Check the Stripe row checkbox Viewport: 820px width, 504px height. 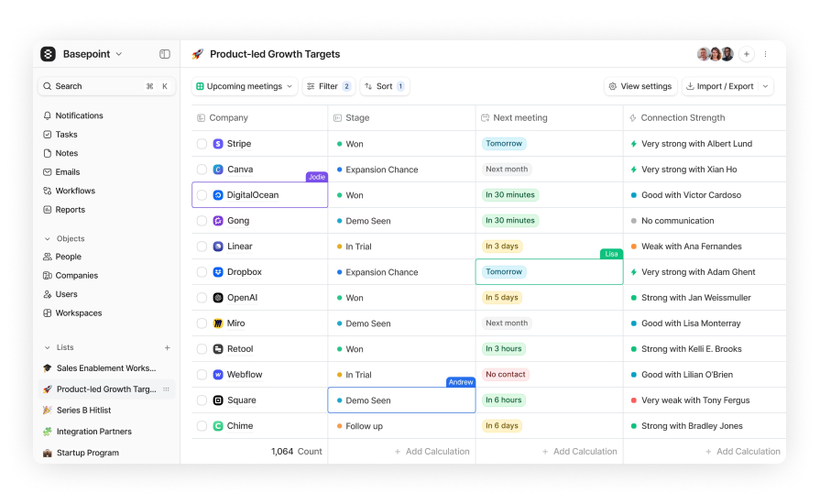pyautogui.click(x=202, y=144)
